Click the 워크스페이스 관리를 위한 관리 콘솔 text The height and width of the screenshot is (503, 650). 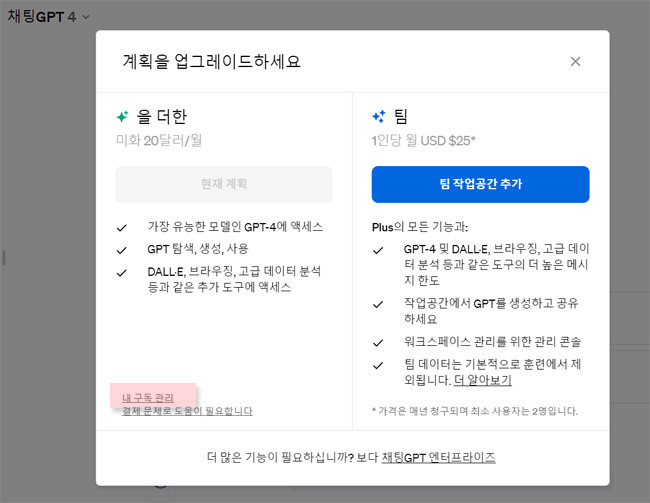click(x=492, y=342)
